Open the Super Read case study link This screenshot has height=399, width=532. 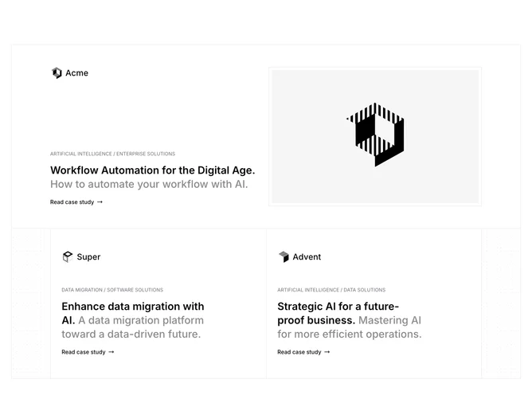click(x=88, y=352)
